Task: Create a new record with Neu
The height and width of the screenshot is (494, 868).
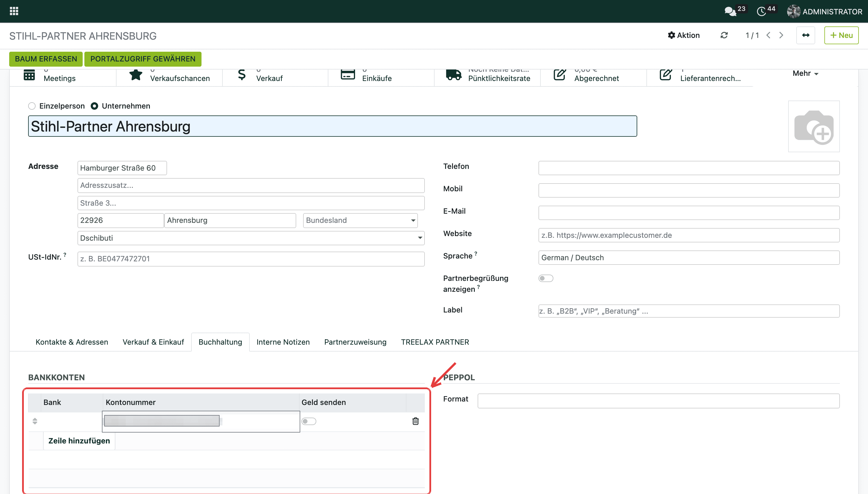Action: (x=841, y=35)
